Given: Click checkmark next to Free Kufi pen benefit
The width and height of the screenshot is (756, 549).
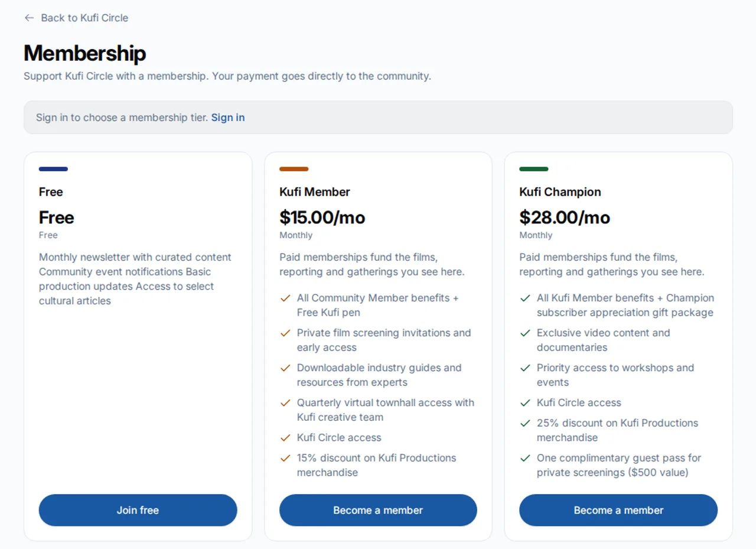Looking at the screenshot, I should [285, 298].
